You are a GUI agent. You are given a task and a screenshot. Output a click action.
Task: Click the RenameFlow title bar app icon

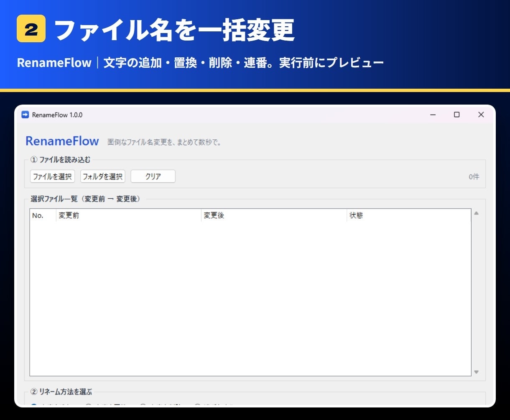25,115
